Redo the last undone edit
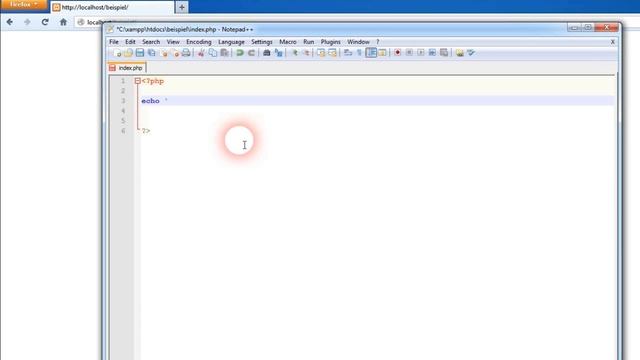640x360 pixels. coord(251,53)
